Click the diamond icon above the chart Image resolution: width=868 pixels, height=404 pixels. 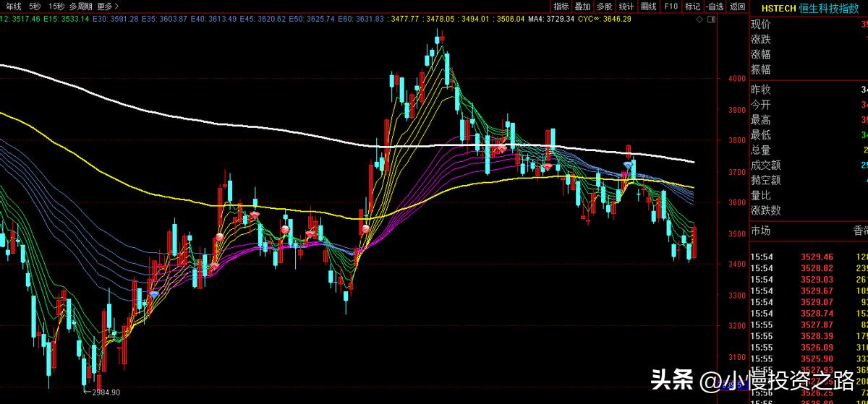pos(699,20)
